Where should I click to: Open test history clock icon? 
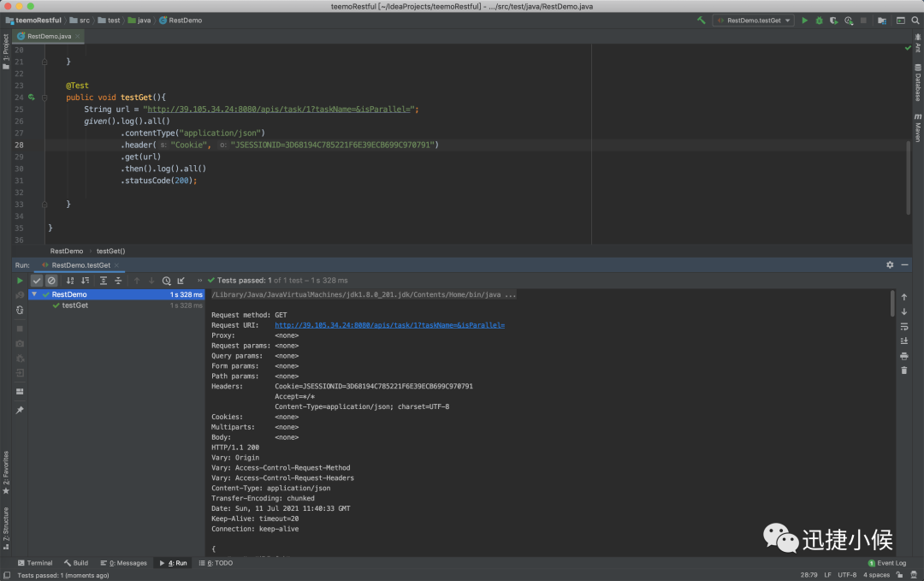pyautogui.click(x=166, y=281)
